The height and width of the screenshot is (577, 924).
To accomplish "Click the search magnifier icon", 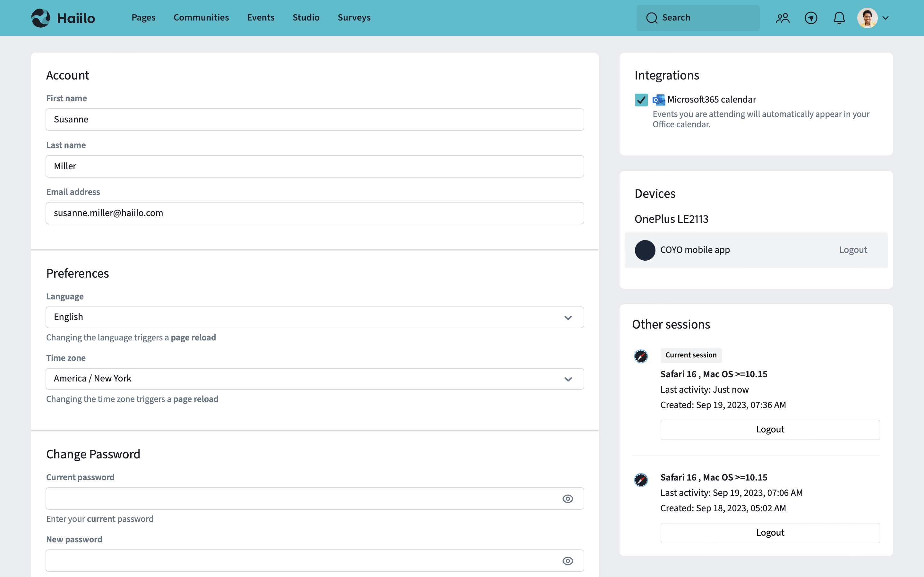I will 652,18.
